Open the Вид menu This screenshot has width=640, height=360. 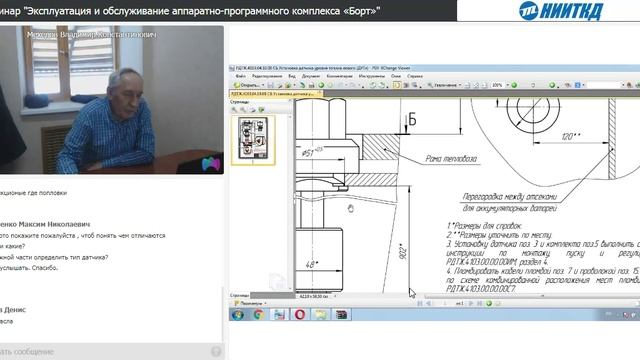pyautogui.click(x=292, y=76)
